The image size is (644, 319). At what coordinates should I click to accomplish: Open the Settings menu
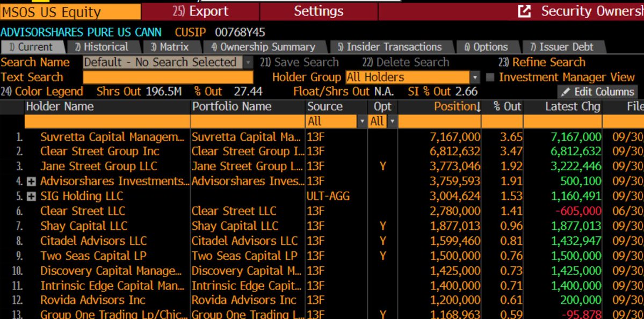pyautogui.click(x=319, y=11)
